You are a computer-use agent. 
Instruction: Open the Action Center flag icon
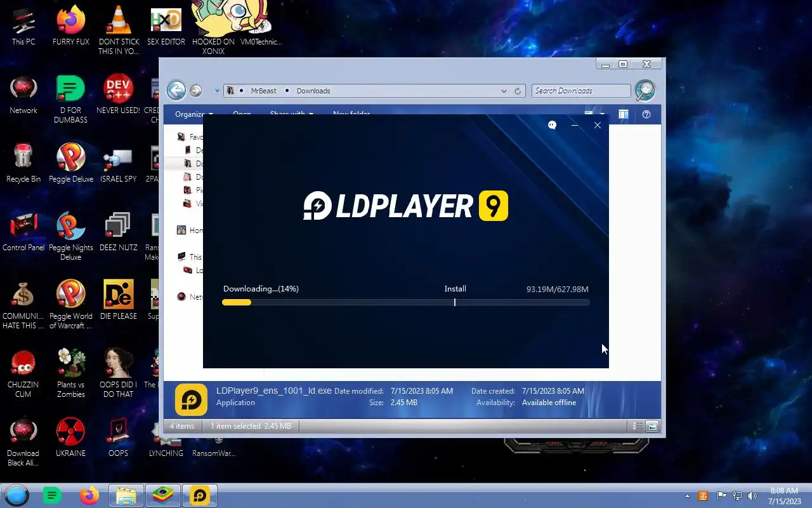point(721,496)
